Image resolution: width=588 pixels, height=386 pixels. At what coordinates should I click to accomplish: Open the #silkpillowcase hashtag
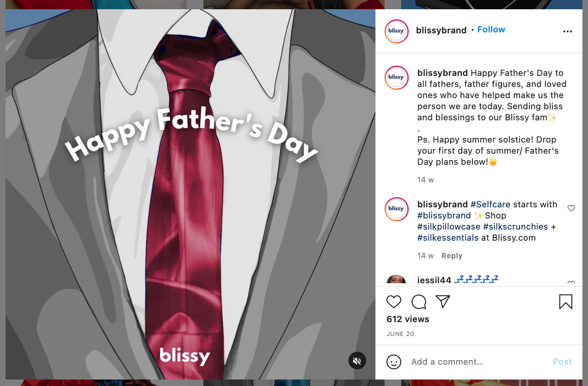pos(449,227)
